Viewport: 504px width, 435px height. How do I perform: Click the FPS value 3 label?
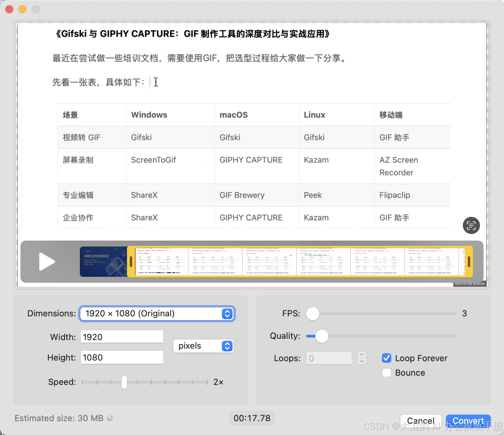[464, 313]
